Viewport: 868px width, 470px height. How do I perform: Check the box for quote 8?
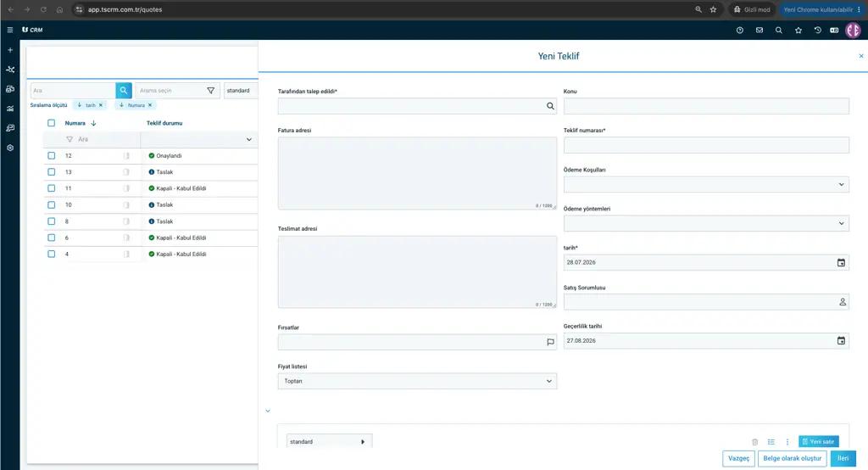[x=52, y=221]
